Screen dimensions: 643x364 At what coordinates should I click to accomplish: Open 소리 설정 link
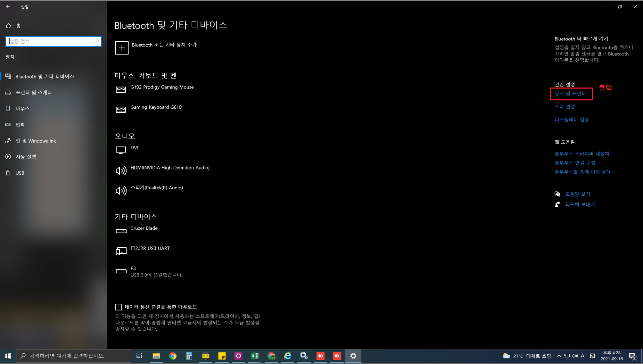pyautogui.click(x=564, y=106)
